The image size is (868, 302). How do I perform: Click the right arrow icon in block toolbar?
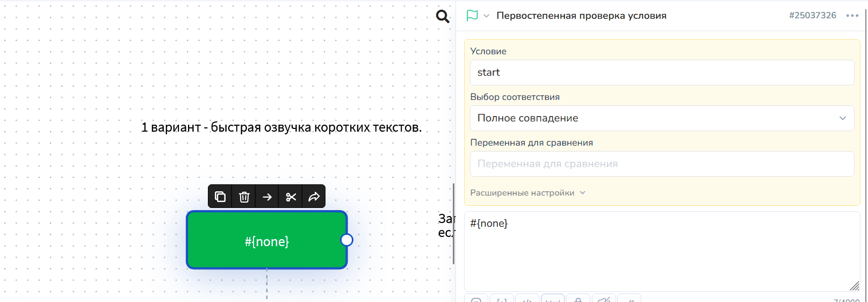coord(267,197)
